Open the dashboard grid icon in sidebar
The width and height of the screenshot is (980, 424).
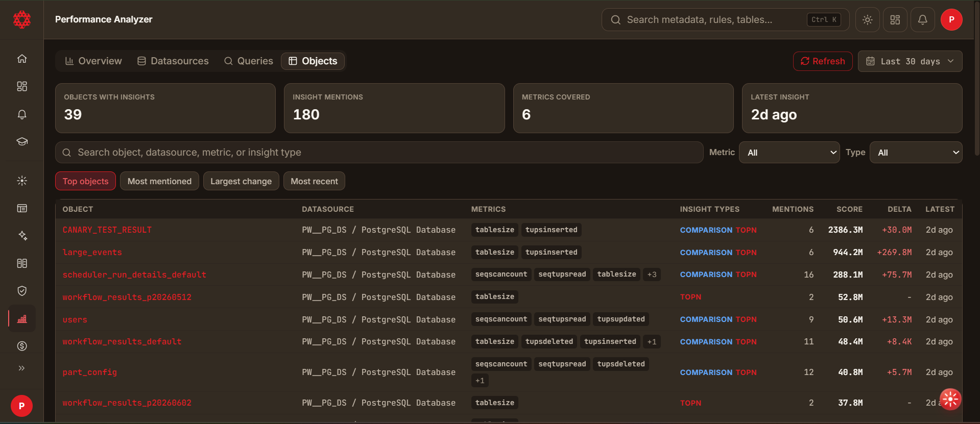pos(22,86)
